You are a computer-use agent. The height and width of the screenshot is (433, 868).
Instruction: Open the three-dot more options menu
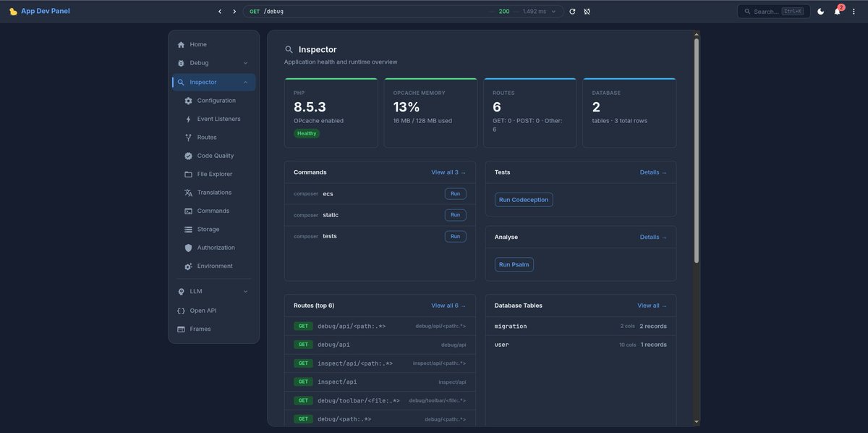click(854, 12)
